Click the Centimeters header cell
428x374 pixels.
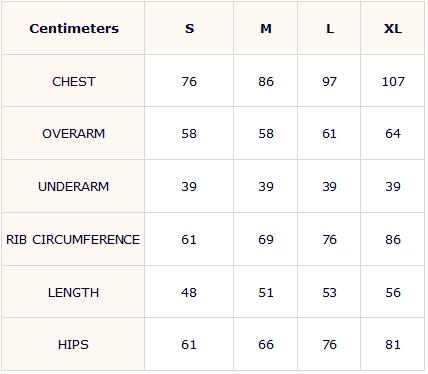74,29
